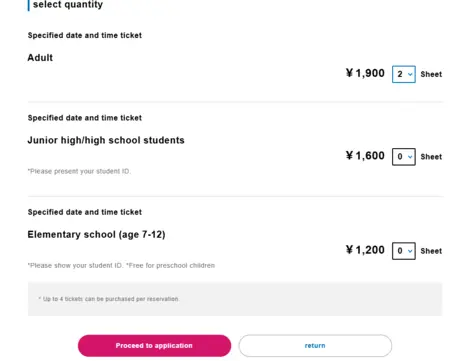Screen dimensions: 470x361
Task: Click the 'select quantity' heading
Action: [68, 4]
